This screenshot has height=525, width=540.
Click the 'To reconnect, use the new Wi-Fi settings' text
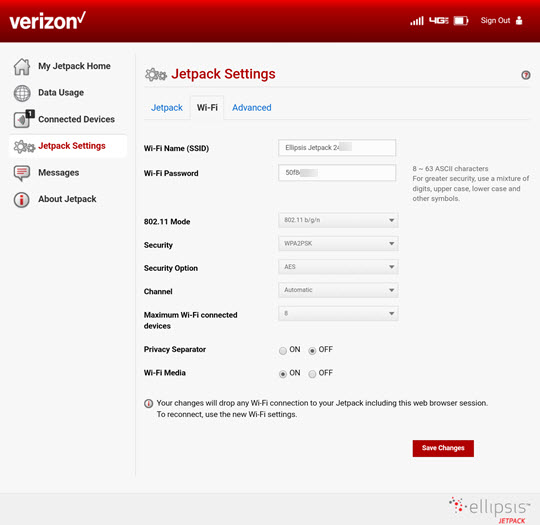pyautogui.click(x=227, y=415)
